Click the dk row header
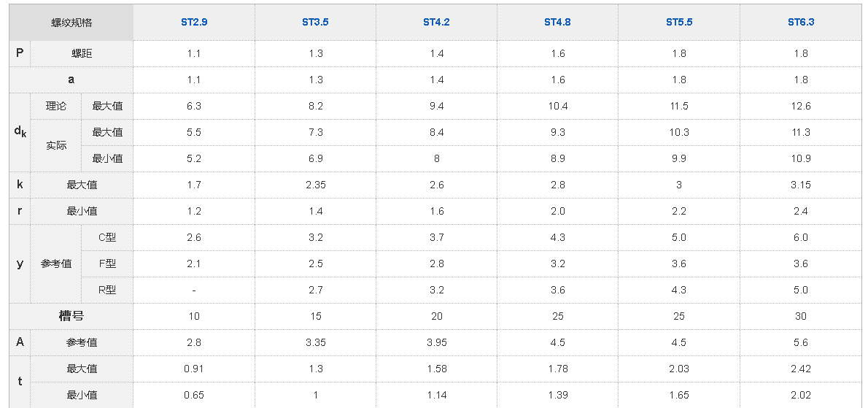The width and height of the screenshot is (868, 408). (x=20, y=132)
